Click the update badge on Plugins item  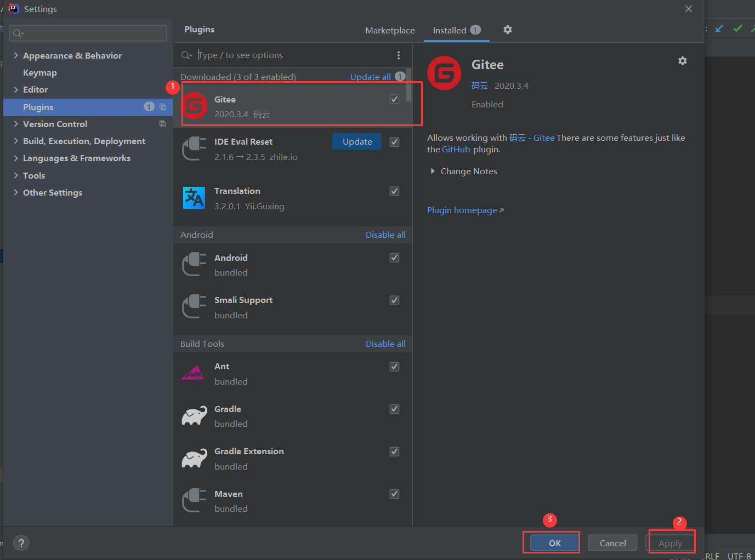pyautogui.click(x=149, y=107)
